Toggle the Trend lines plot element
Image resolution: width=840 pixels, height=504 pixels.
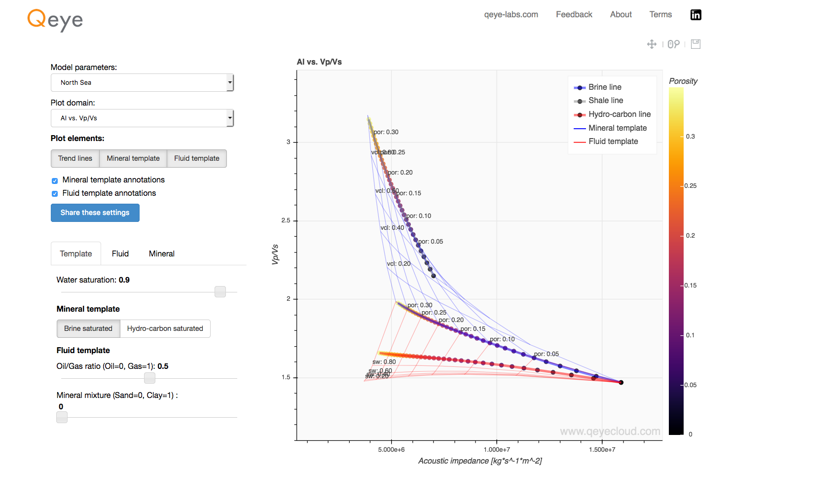click(x=75, y=158)
